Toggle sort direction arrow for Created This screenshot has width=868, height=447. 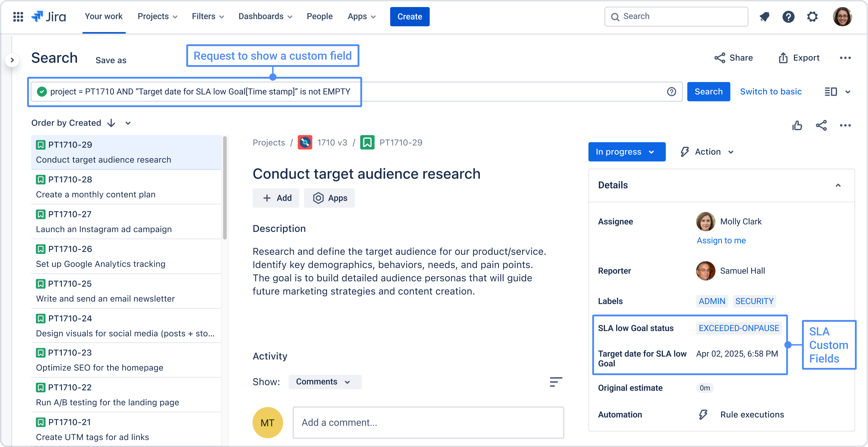pyautogui.click(x=111, y=123)
